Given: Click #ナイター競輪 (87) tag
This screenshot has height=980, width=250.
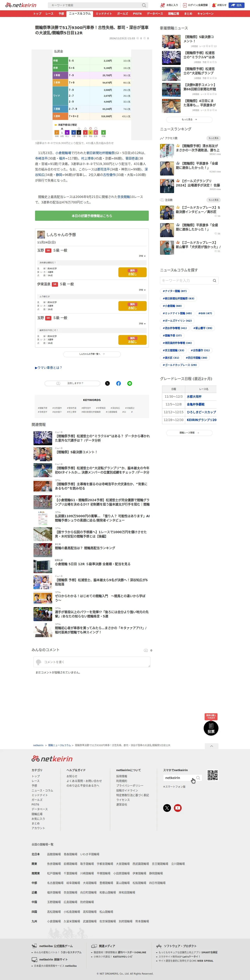Looking at the screenshot, I should (x=175, y=291).
